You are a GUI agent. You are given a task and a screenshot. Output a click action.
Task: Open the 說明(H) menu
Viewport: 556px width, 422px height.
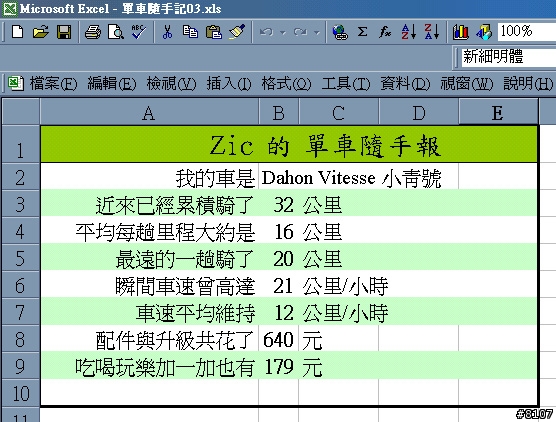(x=528, y=84)
